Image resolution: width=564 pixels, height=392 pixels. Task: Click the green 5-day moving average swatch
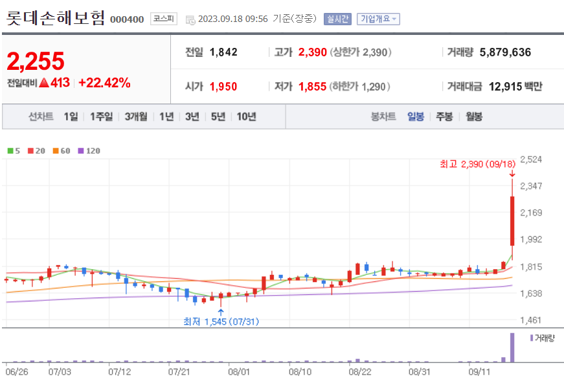[10, 151]
